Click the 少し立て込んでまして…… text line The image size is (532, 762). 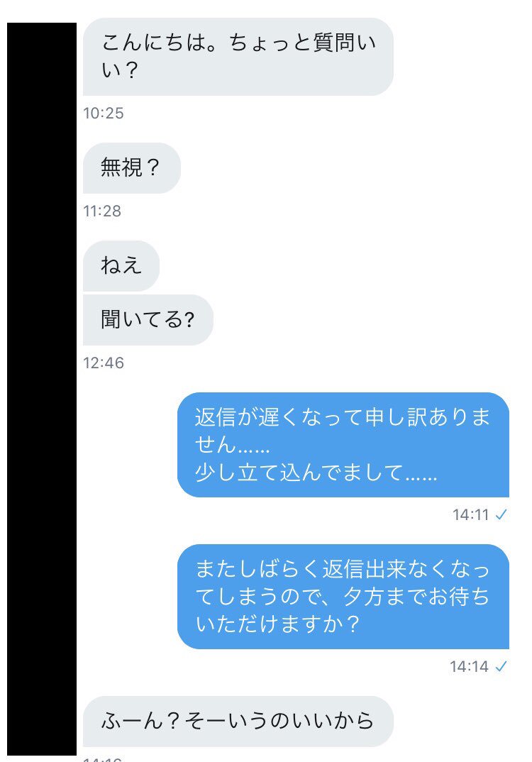[316, 473]
